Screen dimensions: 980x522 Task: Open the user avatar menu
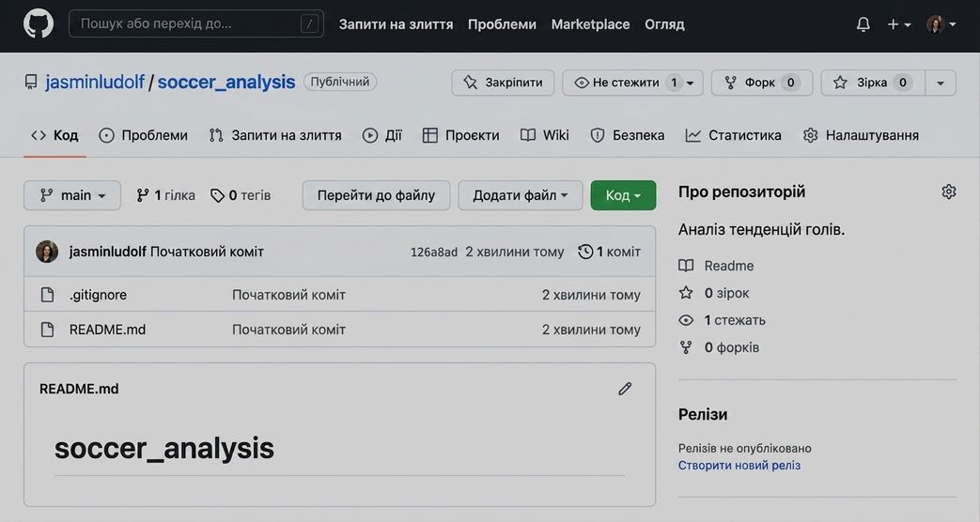[941, 24]
